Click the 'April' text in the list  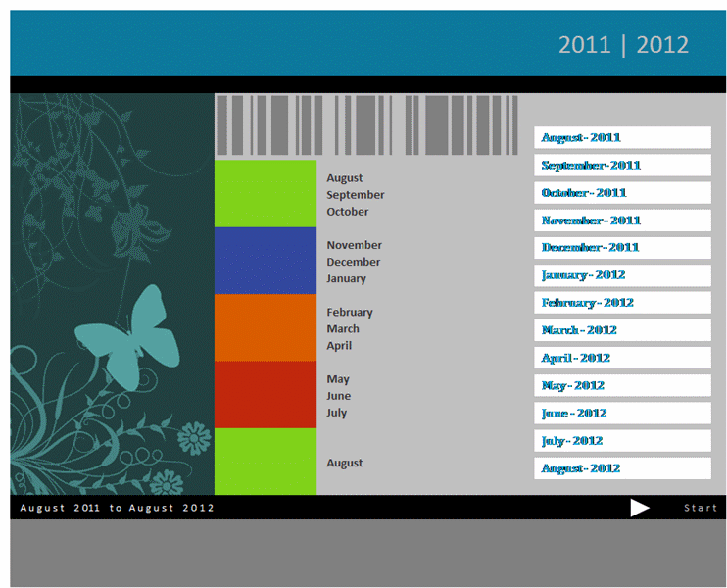coord(339,346)
